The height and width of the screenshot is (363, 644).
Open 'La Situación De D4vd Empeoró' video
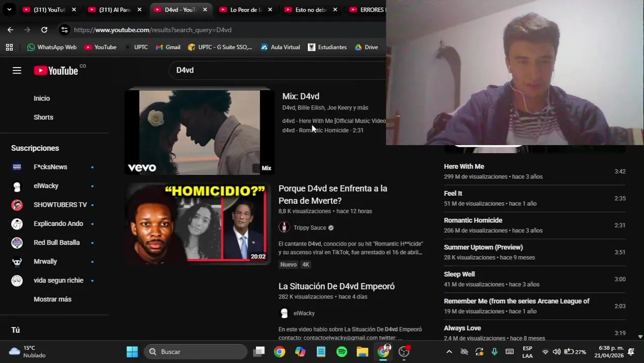coord(337,286)
